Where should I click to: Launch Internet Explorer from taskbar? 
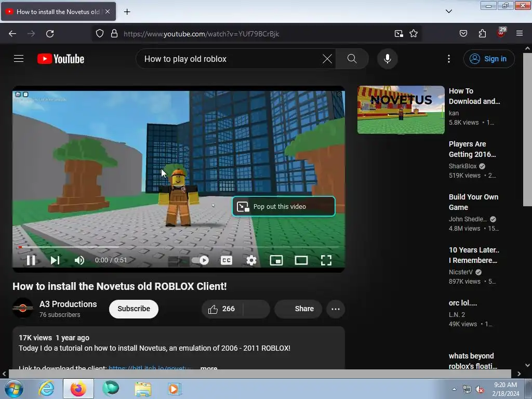coord(46,389)
